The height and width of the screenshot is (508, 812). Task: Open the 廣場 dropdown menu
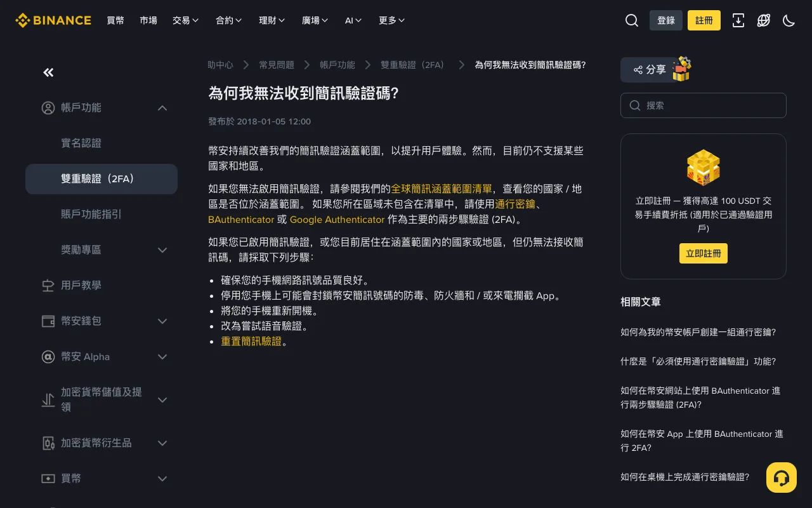pos(315,20)
